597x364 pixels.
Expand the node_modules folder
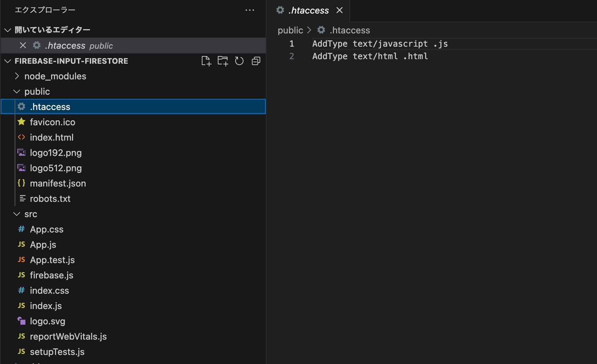tap(17, 76)
